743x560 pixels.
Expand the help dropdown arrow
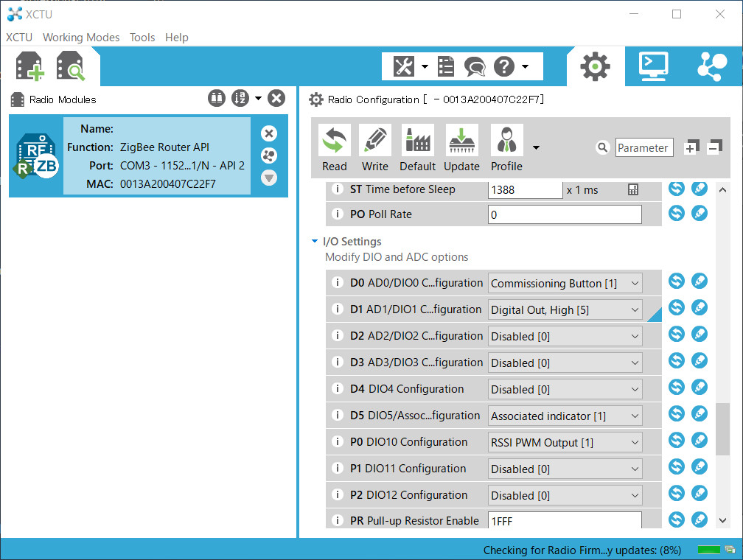(x=525, y=66)
